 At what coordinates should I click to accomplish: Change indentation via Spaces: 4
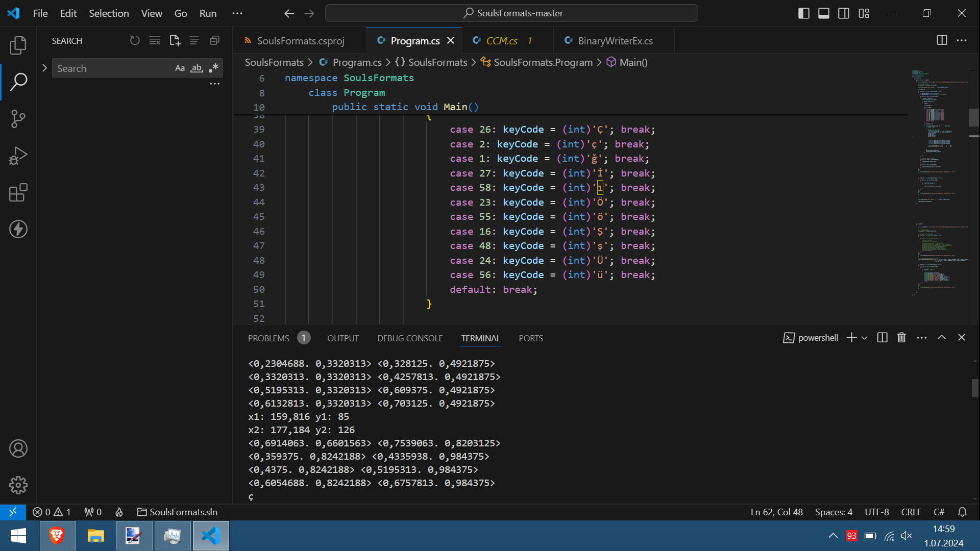[x=834, y=512]
